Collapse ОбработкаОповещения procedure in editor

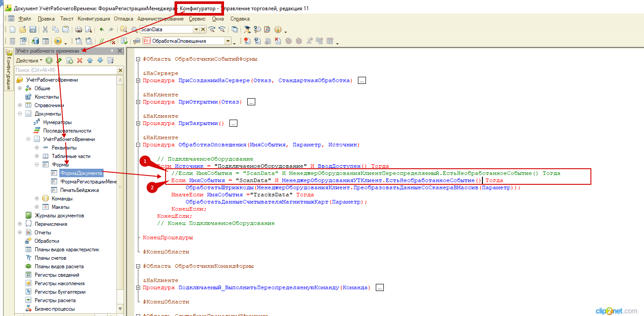coord(138,145)
